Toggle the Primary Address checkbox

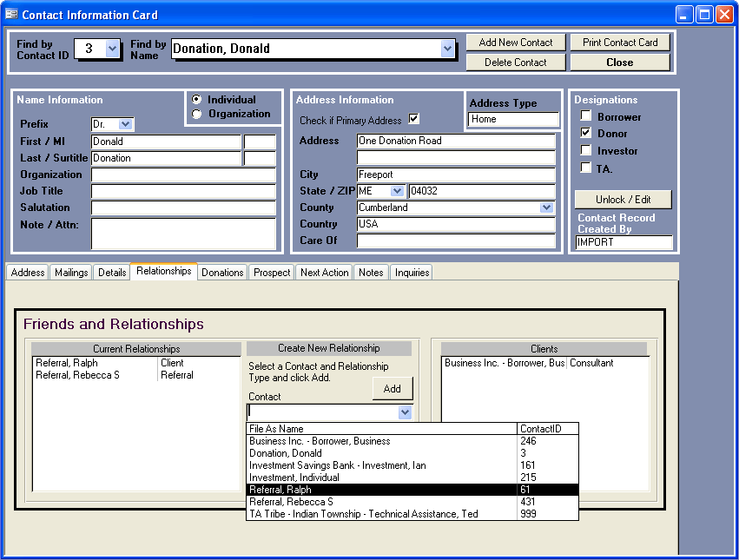click(413, 120)
